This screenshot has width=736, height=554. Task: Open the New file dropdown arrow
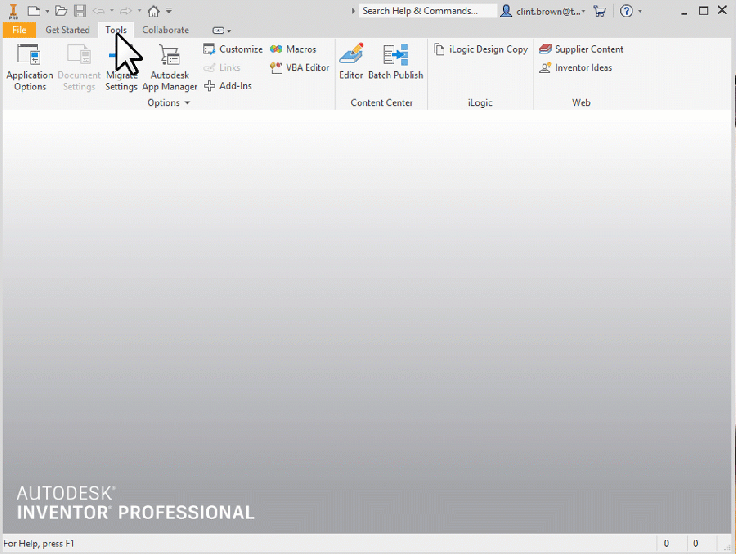[47, 11]
